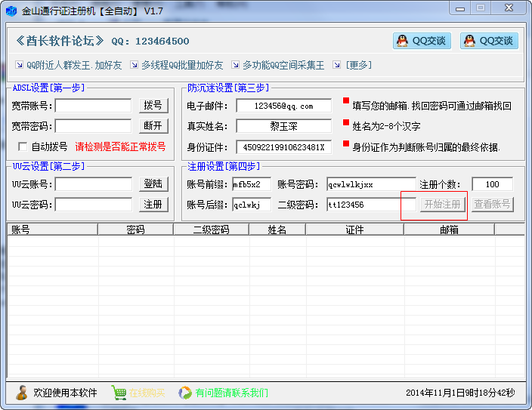Click the shopping cart icon
Image resolution: width=532 pixels, height=410 pixels.
tap(119, 393)
